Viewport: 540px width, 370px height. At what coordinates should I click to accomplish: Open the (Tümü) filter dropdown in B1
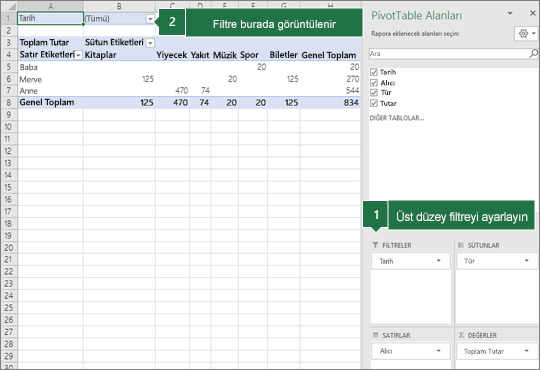[150, 19]
